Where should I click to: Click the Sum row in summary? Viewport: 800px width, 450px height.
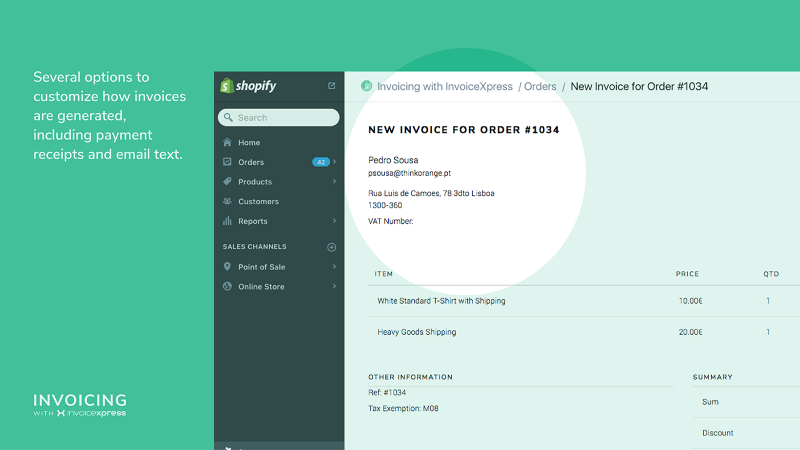pyautogui.click(x=746, y=402)
